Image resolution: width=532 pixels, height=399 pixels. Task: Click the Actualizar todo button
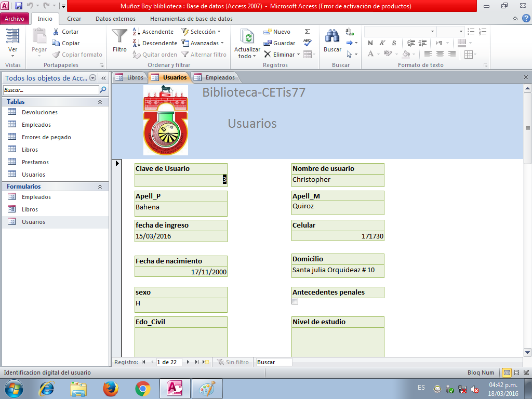(x=247, y=44)
